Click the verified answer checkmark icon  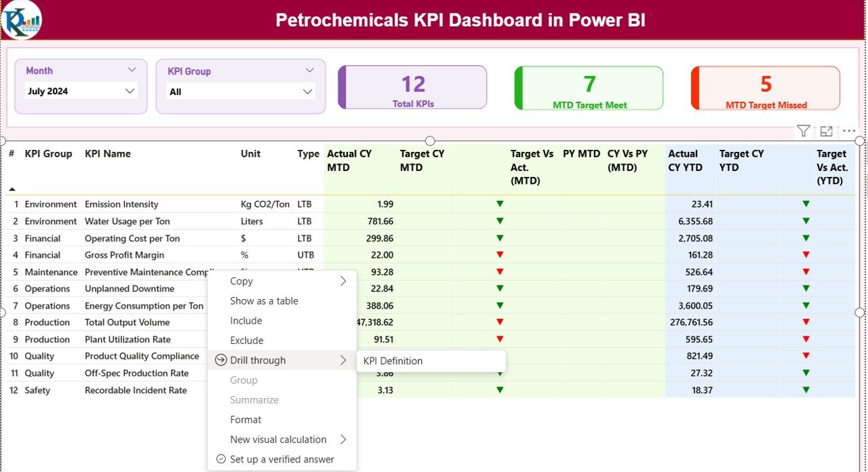coord(221,459)
